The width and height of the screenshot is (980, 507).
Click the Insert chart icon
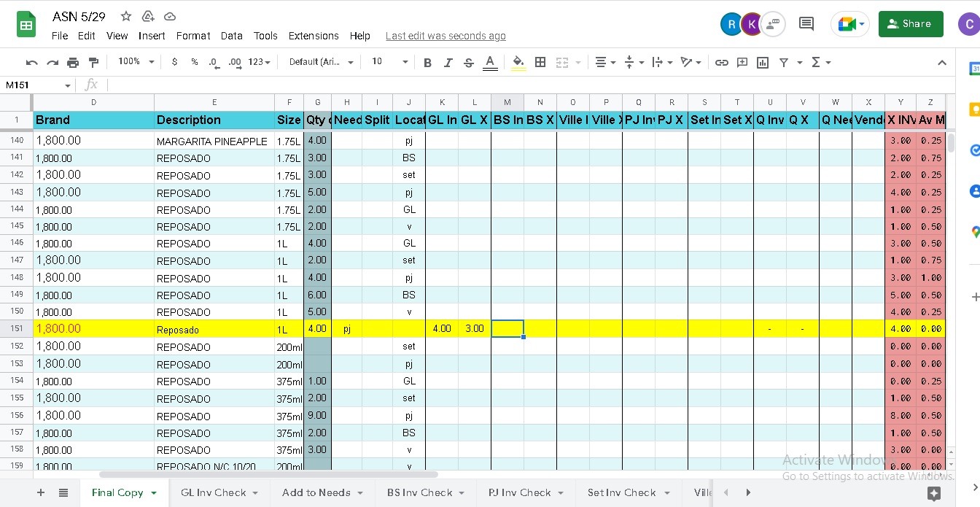click(763, 63)
